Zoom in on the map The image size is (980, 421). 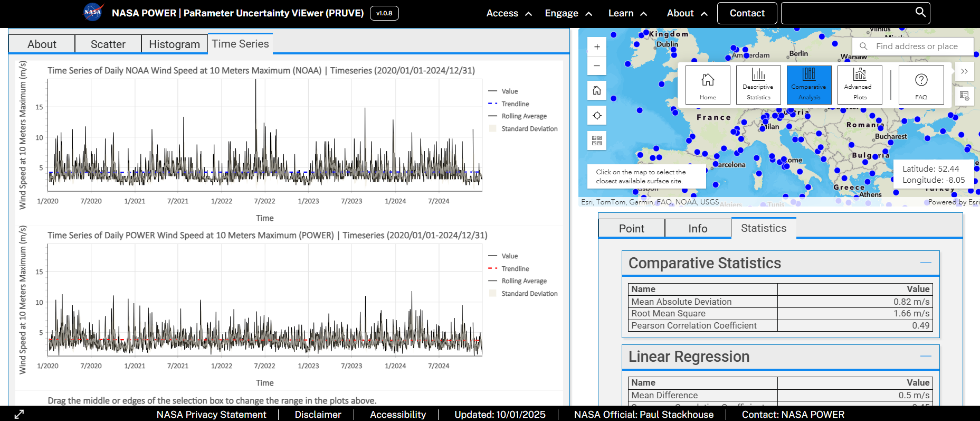coord(597,47)
